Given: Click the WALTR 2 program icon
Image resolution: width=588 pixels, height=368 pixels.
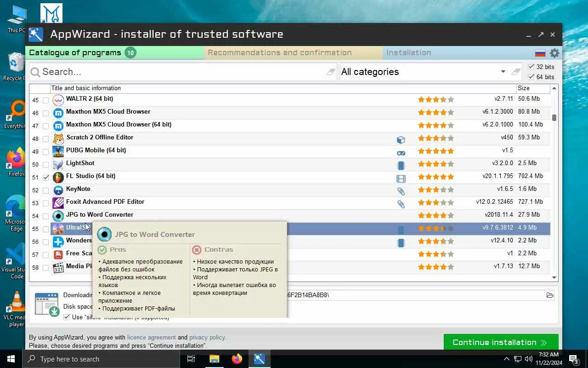Looking at the screenshot, I should (x=58, y=100).
